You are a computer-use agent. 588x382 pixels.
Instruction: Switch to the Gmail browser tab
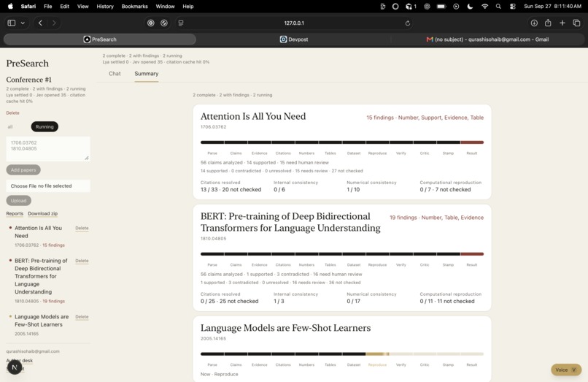click(x=487, y=39)
